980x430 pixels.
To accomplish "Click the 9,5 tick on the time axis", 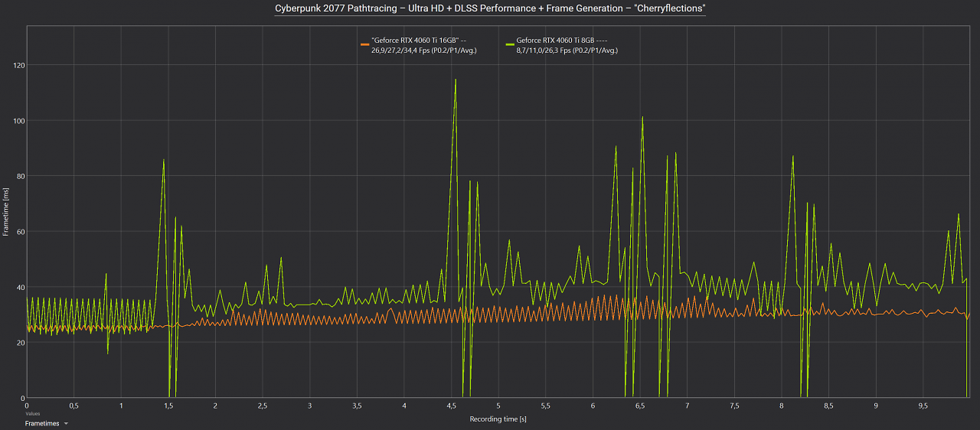I will point(923,406).
